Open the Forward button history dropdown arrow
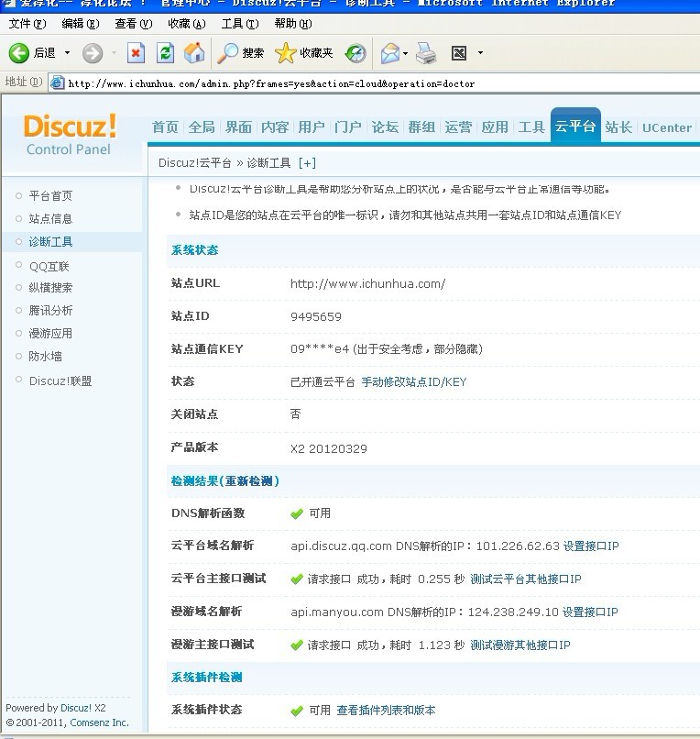The width and height of the screenshot is (700, 739). tap(114, 53)
